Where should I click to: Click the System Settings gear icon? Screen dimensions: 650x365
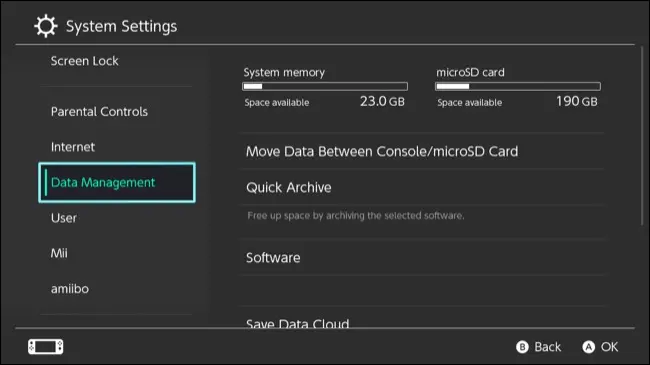pos(46,26)
